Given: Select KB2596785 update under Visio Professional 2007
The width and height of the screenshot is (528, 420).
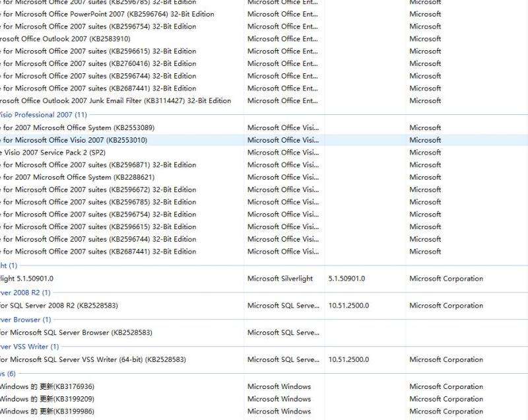Looking at the screenshot, I should [98, 202].
